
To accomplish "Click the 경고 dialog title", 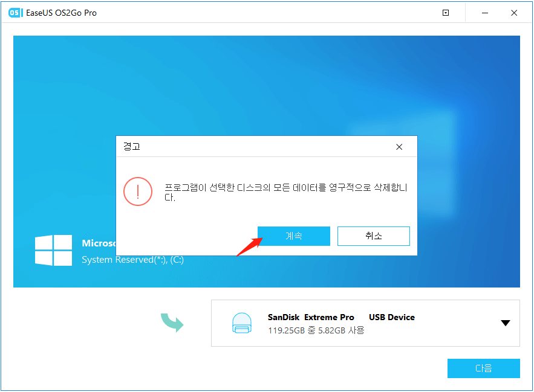I will pos(132,147).
